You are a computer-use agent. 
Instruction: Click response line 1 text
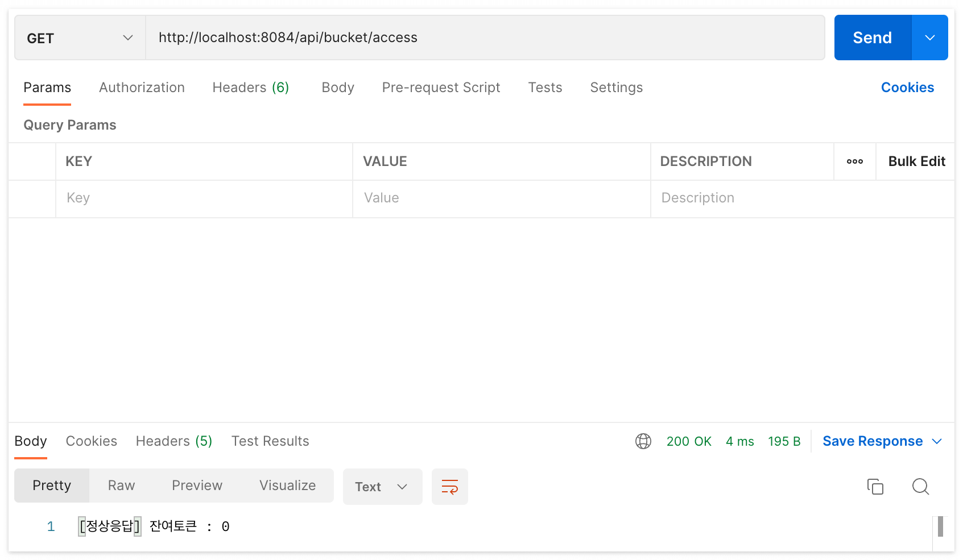click(x=154, y=526)
